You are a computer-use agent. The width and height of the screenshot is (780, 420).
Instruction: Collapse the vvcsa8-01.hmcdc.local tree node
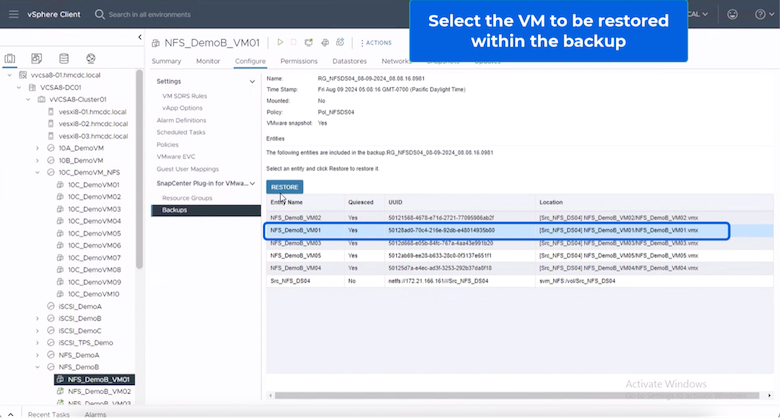(x=9, y=75)
